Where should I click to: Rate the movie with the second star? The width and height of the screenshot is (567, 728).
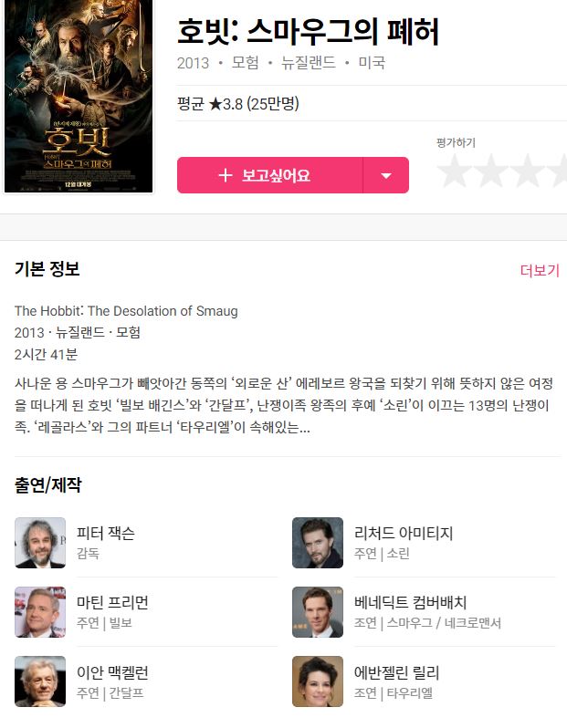pos(490,171)
